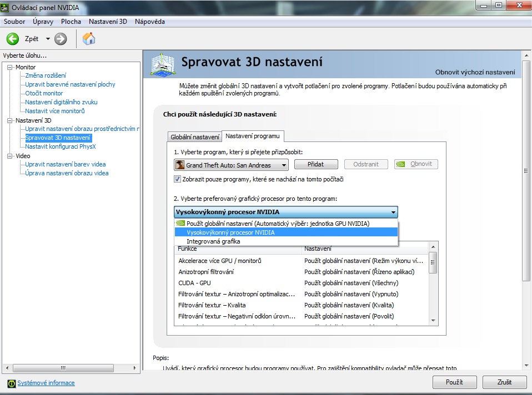Collapse the Video tree node
The width and height of the screenshot is (532, 395).
click(x=10, y=156)
